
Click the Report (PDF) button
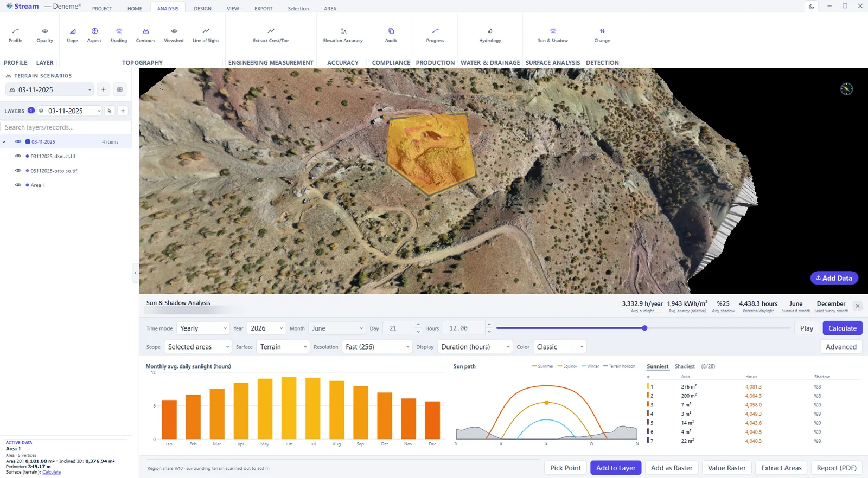point(837,468)
